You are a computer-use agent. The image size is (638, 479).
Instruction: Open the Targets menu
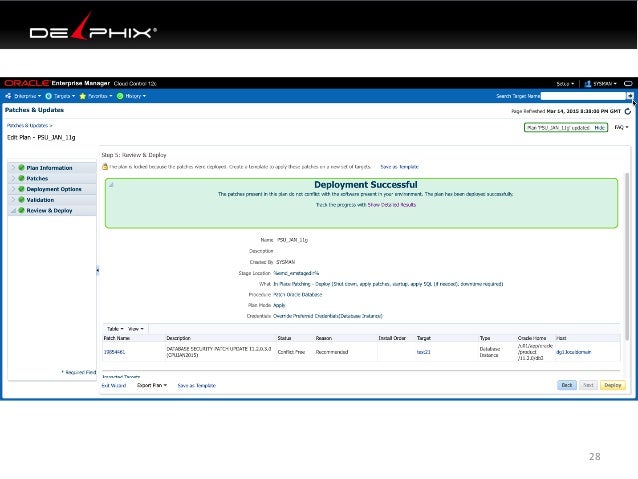click(x=60, y=96)
